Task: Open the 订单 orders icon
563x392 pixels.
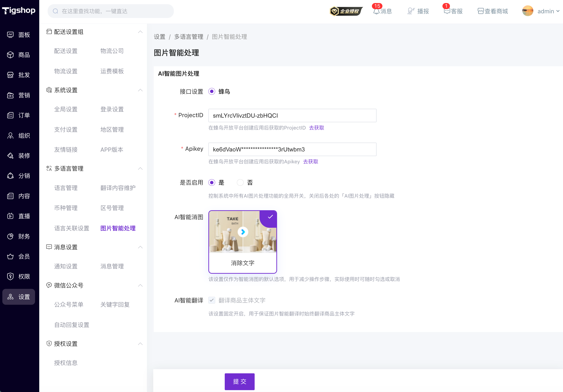Action: (10, 115)
